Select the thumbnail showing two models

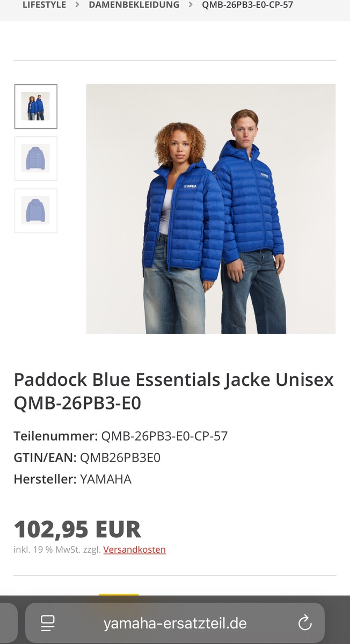coord(36,106)
